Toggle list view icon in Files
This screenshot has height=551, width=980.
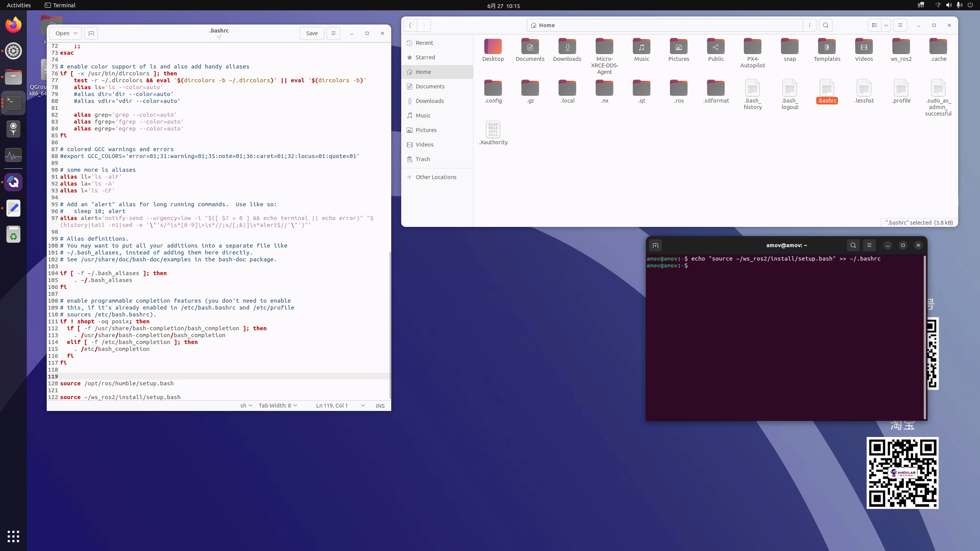(x=874, y=25)
